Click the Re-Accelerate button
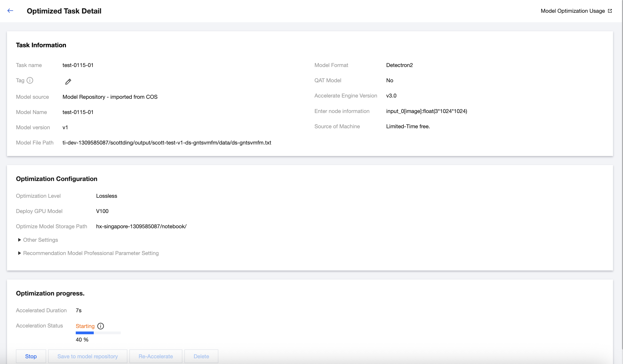 (156, 356)
